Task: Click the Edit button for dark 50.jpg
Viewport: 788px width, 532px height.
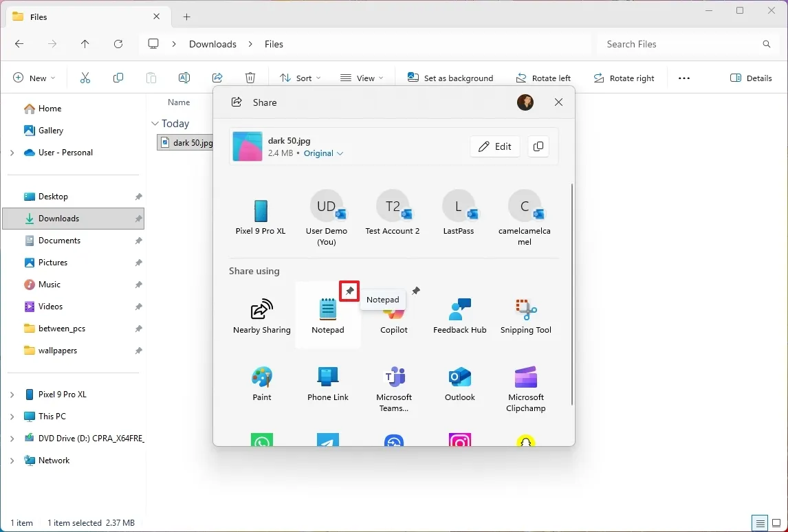Action: tap(494, 146)
